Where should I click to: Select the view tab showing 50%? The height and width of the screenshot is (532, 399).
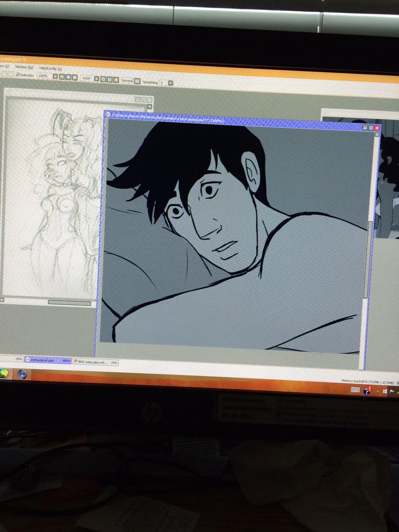11,358
